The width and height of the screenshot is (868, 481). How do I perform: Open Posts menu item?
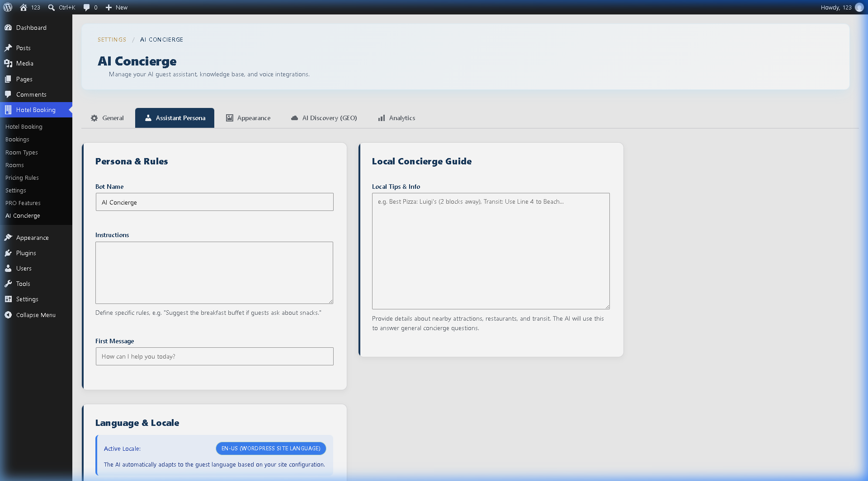point(36,48)
